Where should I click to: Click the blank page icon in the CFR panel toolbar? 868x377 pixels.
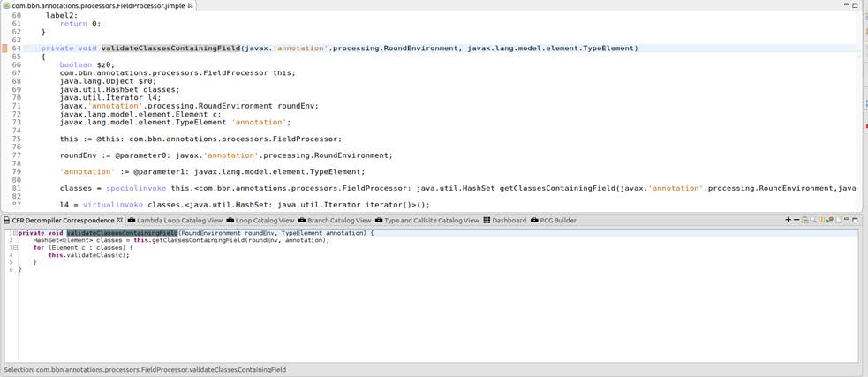point(839,221)
